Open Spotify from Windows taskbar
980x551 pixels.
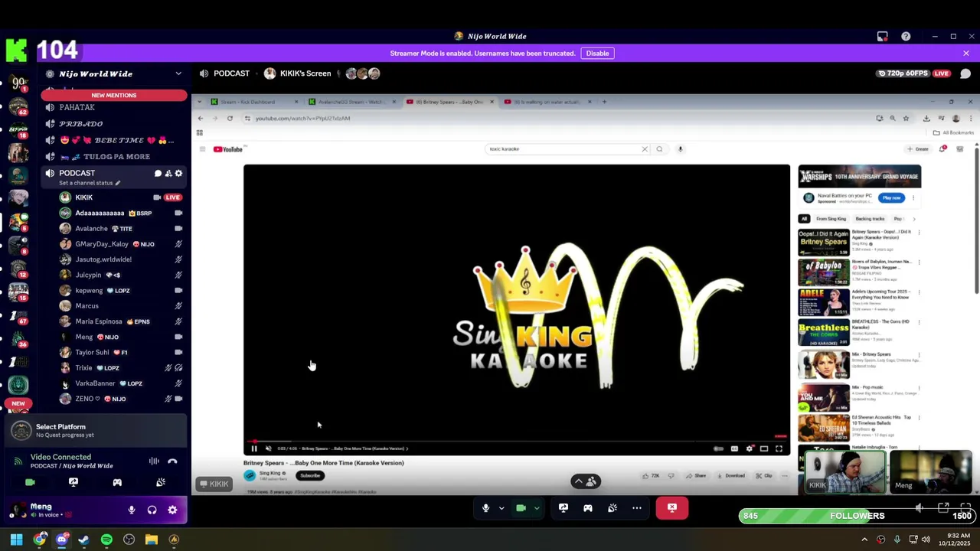point(106,540)
